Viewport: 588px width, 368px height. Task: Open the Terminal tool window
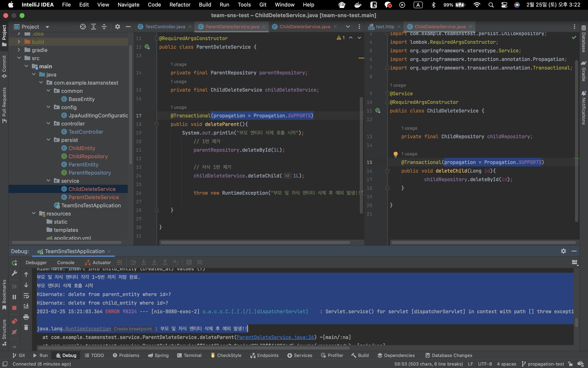click(x=189, y=355)
